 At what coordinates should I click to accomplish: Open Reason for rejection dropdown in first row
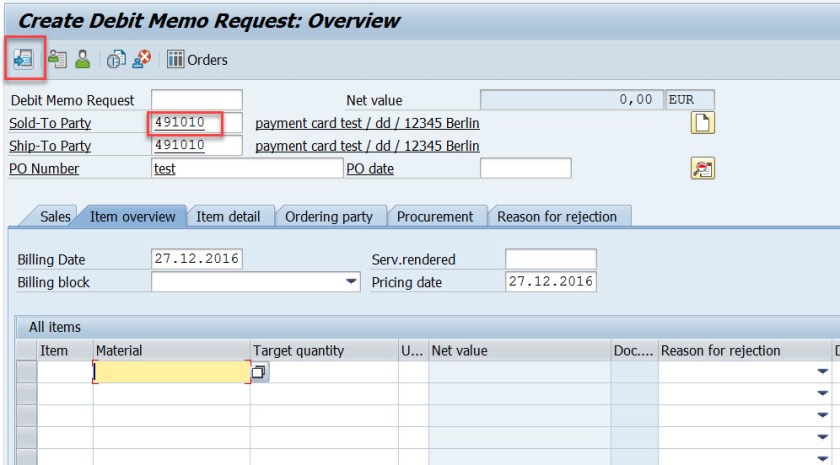tap(822, 372)
